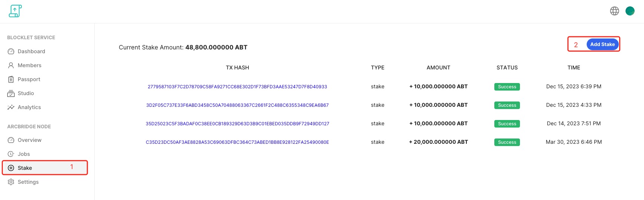Viewport: 644px width, 200px height.
Task: Open Overview under ArcBridge Node
Action: click(x=29, y=140)
